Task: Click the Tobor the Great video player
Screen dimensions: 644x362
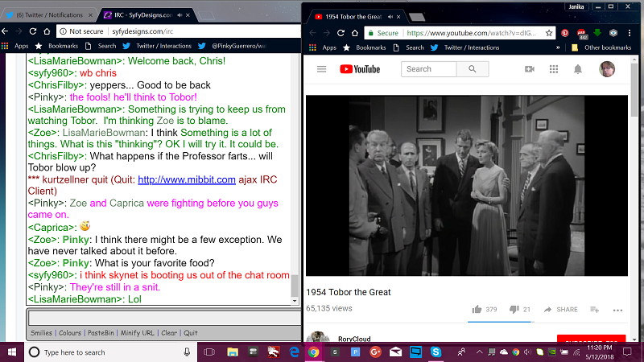Action: pos(467,186)
